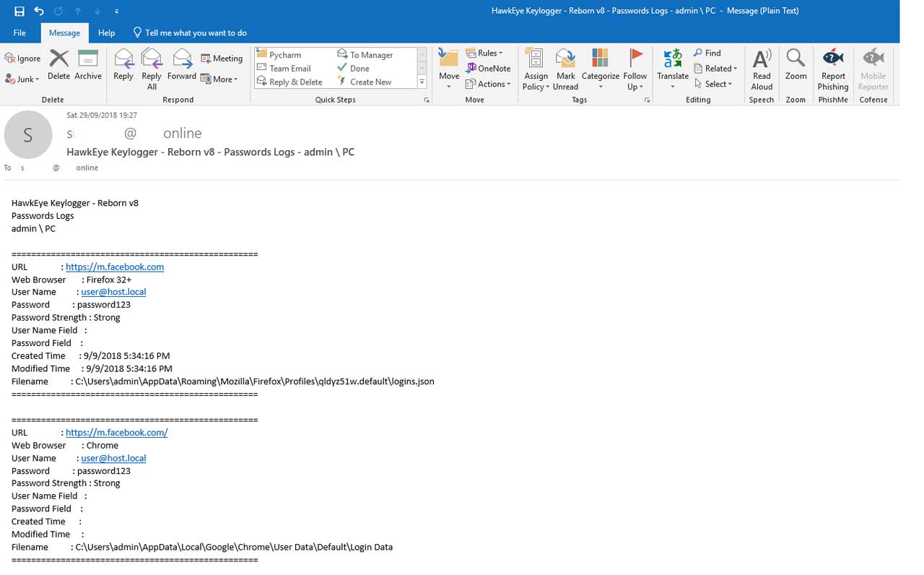Viewport: 924px width, 575px height.
Task: Mark the message as Unread
Action: pos(565,69)
